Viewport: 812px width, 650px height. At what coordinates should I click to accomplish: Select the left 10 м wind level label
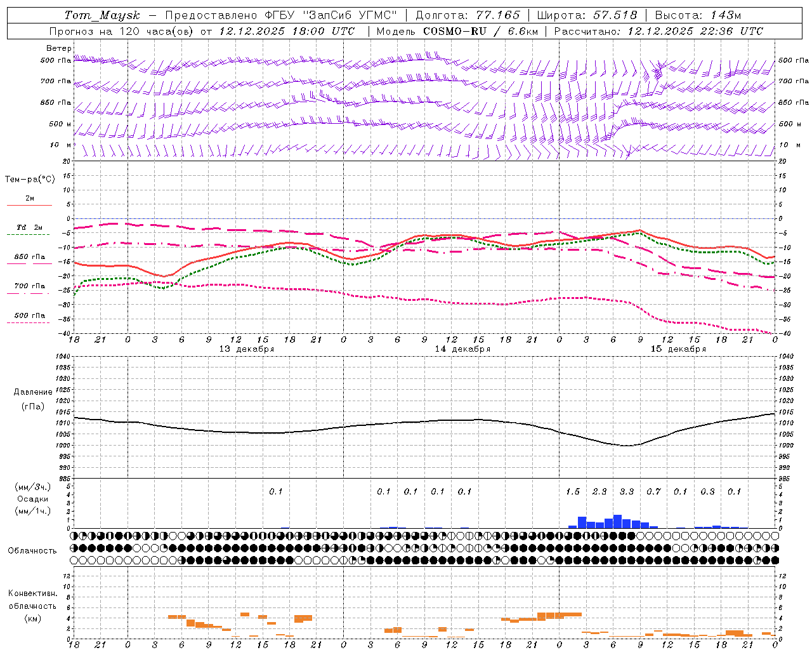(x=61, y=145)
